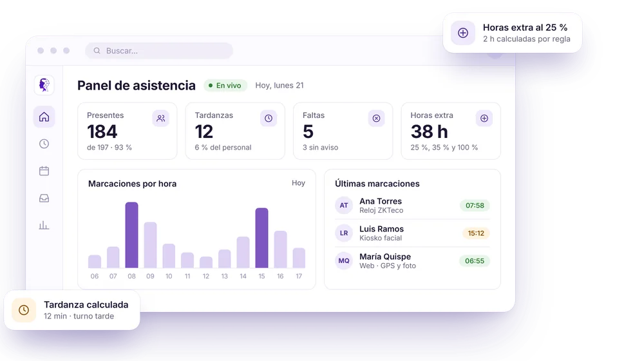Open the calendar icon in sidebar

[44, 171]
